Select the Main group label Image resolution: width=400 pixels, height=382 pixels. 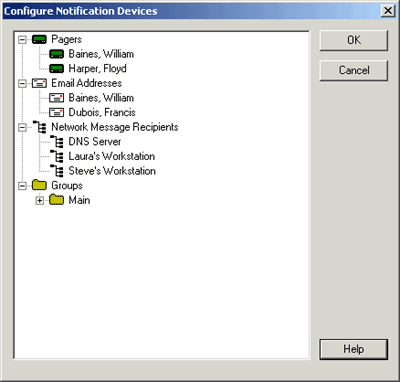coord(79,200)
